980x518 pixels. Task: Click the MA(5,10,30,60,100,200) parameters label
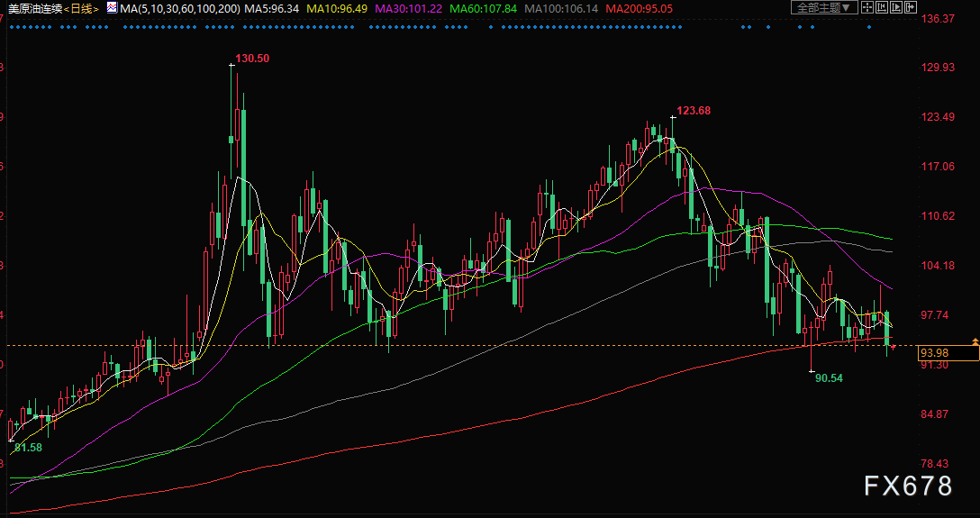click(x=181, y=9)
